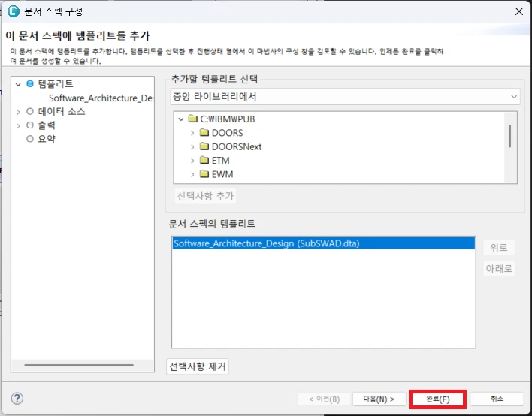Click the ETM folder icon
532x416 pixels.
(x=204, y=161)
